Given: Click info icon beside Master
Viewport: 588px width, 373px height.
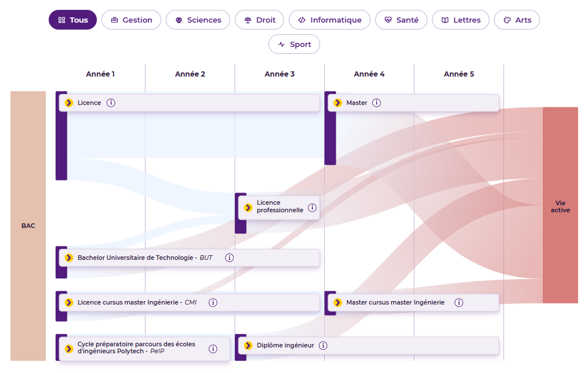Looking at the screenshot, I should click(x=376, y=103).
